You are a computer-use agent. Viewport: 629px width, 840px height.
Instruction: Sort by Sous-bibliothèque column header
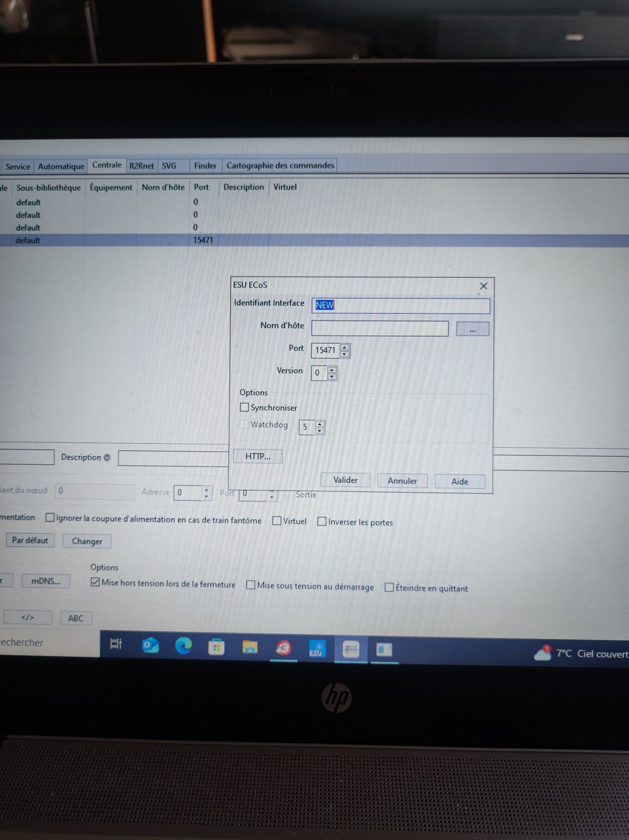point(48,188)
